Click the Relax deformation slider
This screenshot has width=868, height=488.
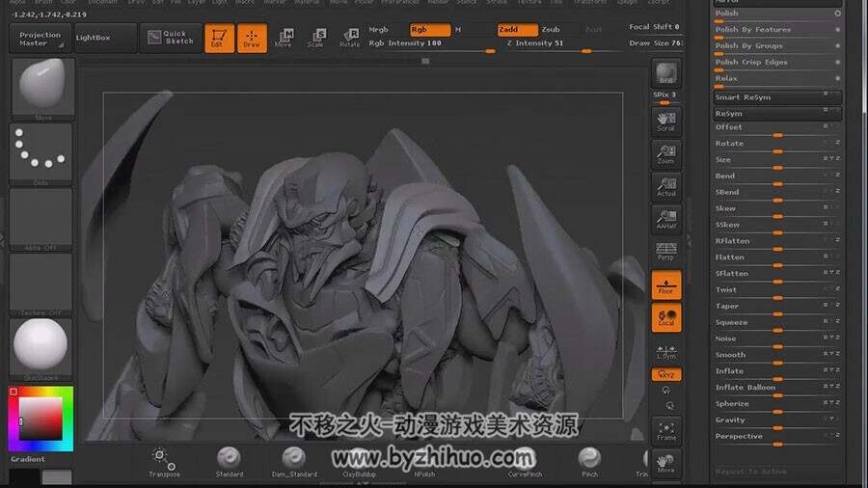pyautogui.click(x=777, y=80)
